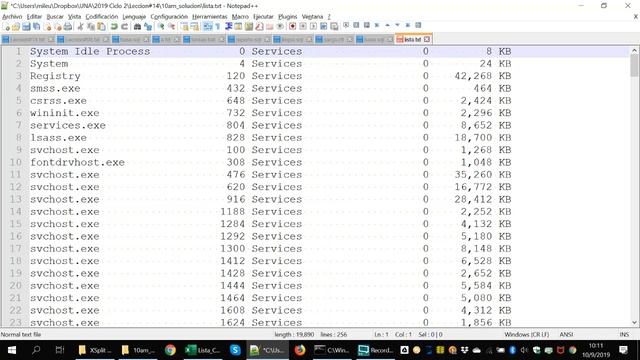Image resolution: width=640 pixels, height=360 pixels.
Task: Open the Plugins menu
Action: click(x=288, y=17)
